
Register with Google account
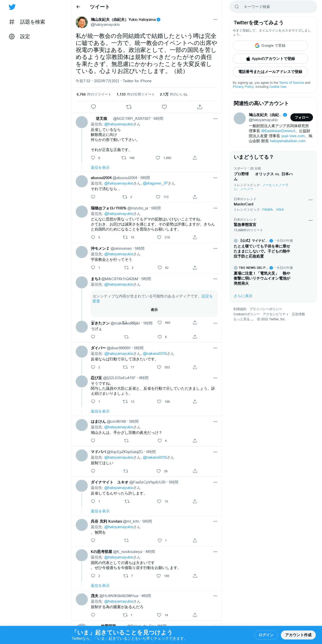pyautogui.click(x=270, y=46)
